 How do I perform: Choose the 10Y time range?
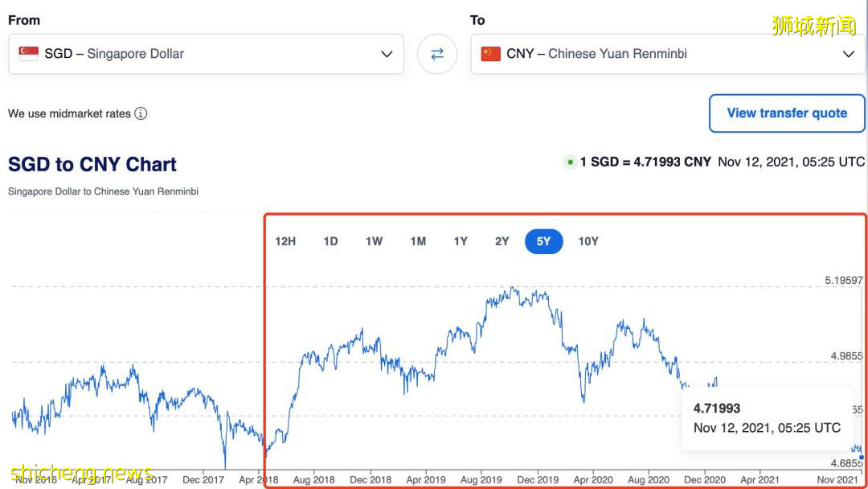click(588, 241)
